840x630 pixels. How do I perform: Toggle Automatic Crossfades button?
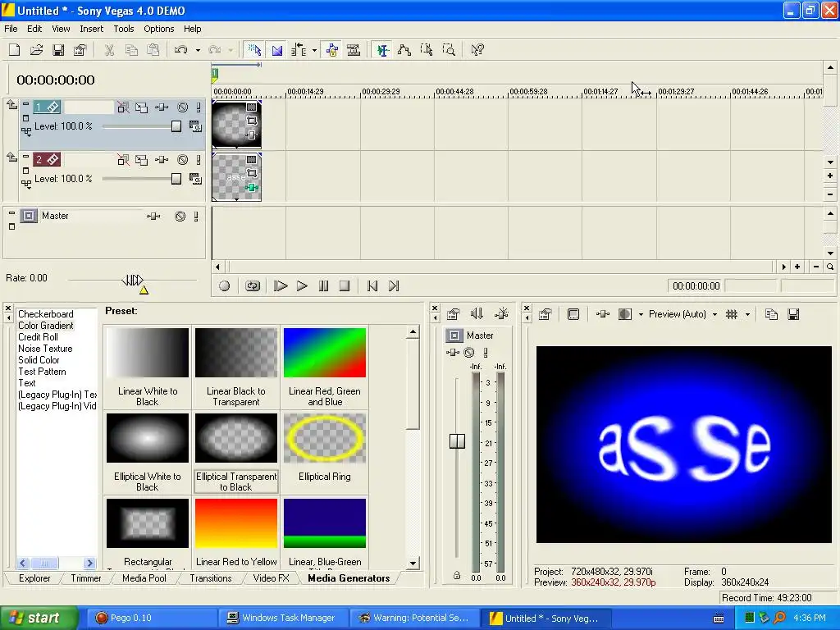[276, 50]
